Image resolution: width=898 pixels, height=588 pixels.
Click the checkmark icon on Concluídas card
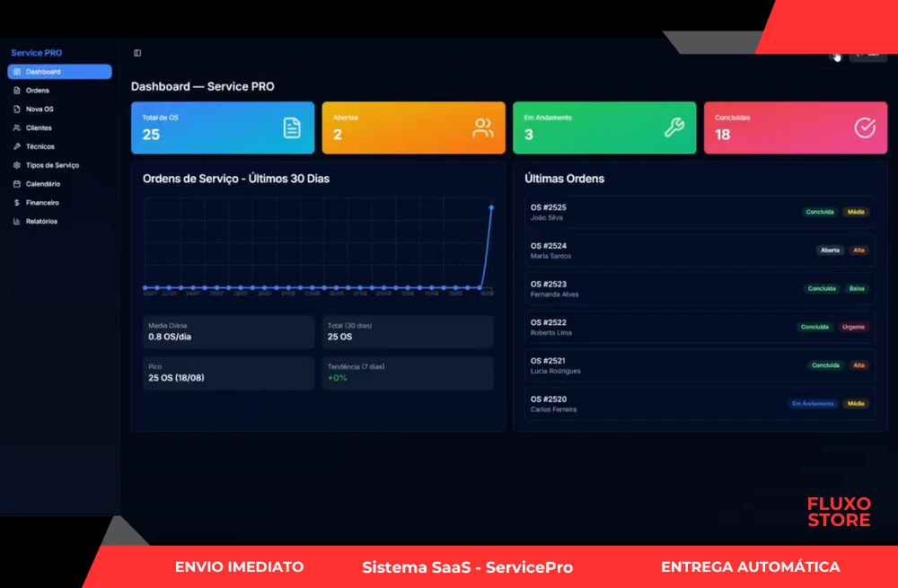pos(864,127)
